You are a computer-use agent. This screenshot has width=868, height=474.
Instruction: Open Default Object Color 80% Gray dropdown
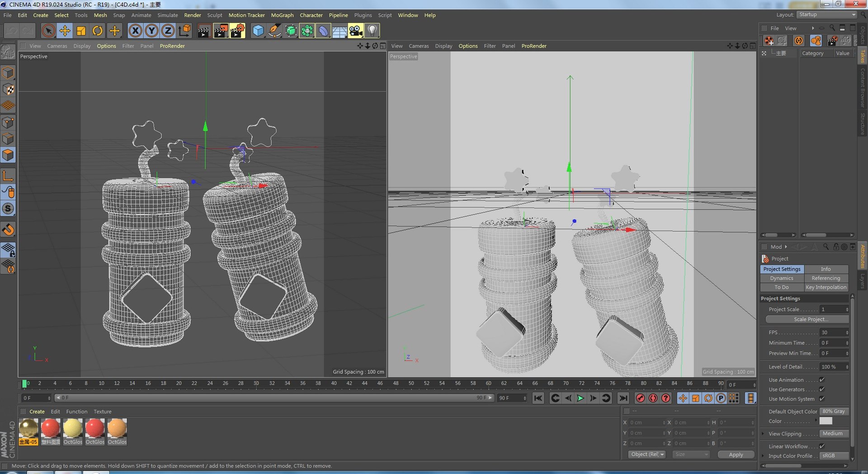(834, 412)
